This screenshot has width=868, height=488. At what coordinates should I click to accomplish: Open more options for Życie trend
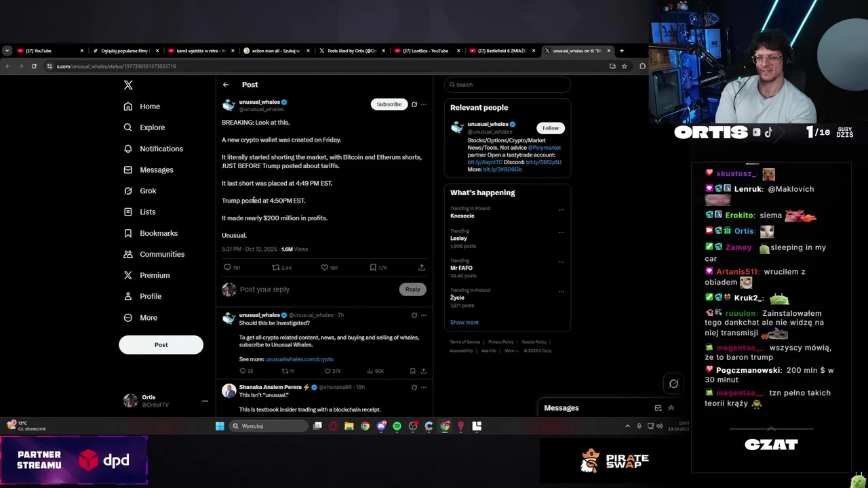coord(561,292)
